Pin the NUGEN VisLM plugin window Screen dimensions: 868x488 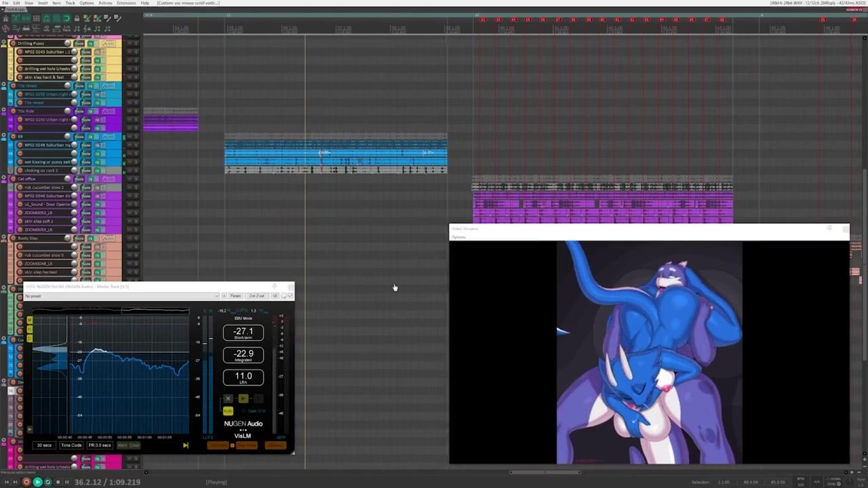(274, 287)
